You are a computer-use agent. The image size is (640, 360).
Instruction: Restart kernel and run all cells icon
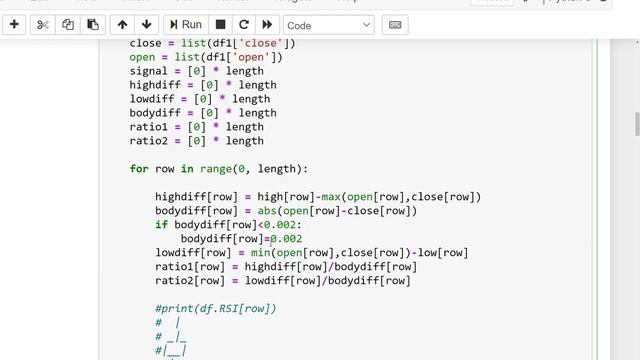(x=267, y=24)
